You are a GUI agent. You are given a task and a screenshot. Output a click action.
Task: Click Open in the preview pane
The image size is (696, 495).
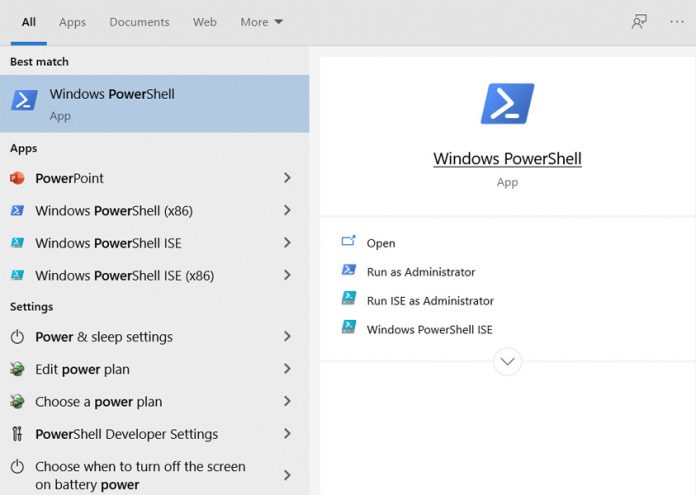381,243
